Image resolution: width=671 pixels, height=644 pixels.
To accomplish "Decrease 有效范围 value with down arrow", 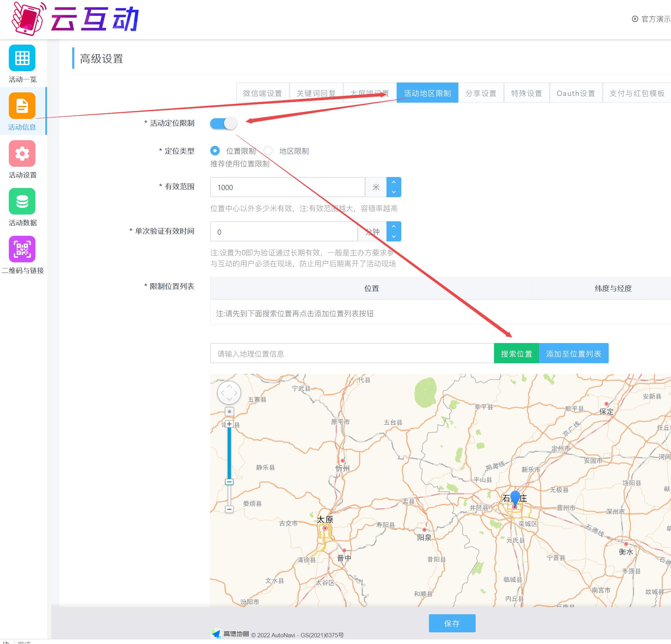I will coord(394,192).
